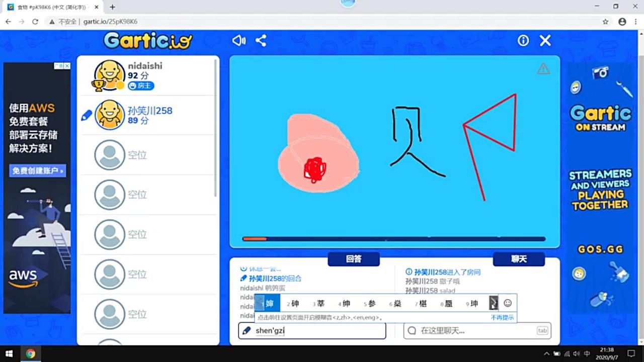Image resolution: width=644 pixels, height=362 pixels.
Task: Click 免费创建账户 button in AWS ad
Action: pyautogui.click(x=38, y=171)
